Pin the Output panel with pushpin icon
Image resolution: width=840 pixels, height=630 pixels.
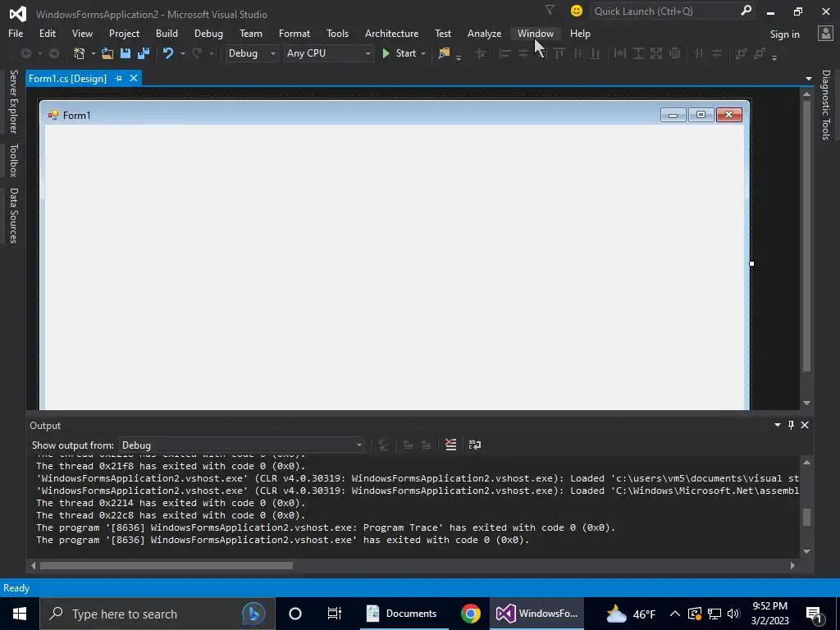[791, 425]
